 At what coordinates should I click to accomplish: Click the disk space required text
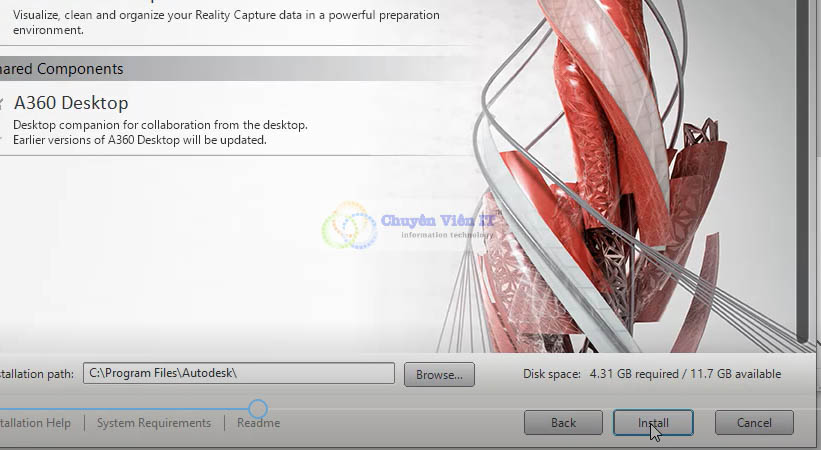[x=652, y=374]
